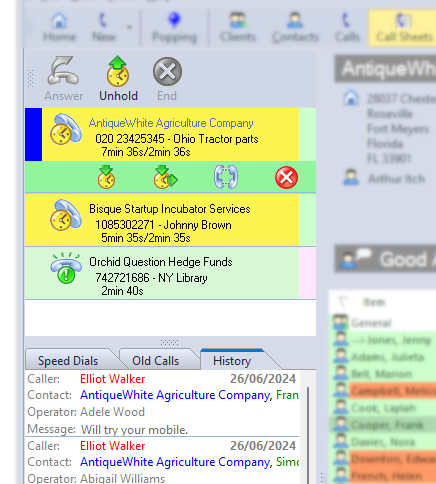
Task: Select the French, Helen row
Action: tap(383, 476)
